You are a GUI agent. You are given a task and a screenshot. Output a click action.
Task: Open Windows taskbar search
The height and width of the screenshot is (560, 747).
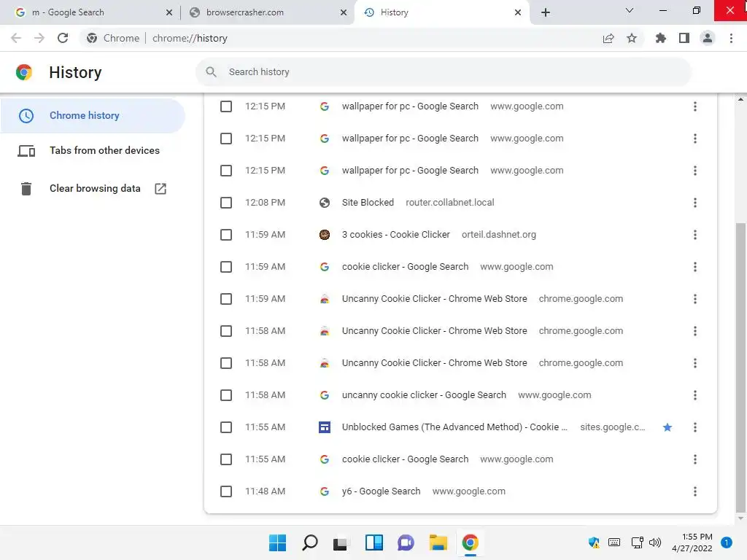point(309,542)
